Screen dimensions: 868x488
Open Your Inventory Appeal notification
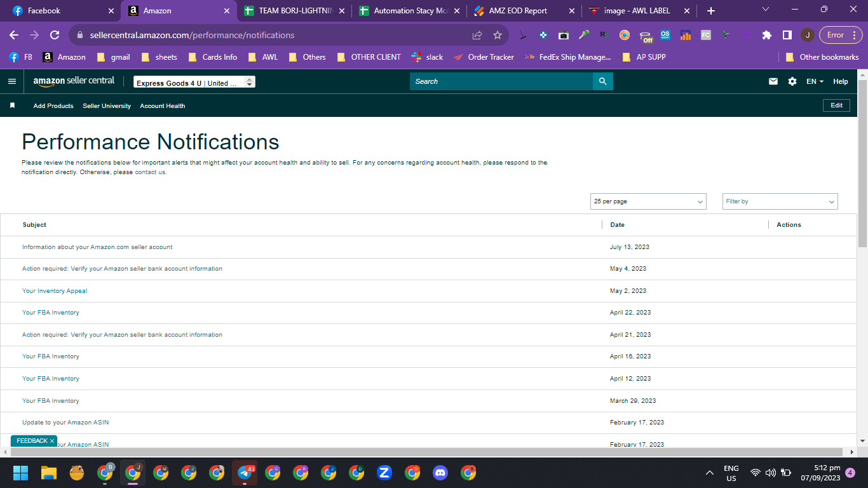coord(55,291)
